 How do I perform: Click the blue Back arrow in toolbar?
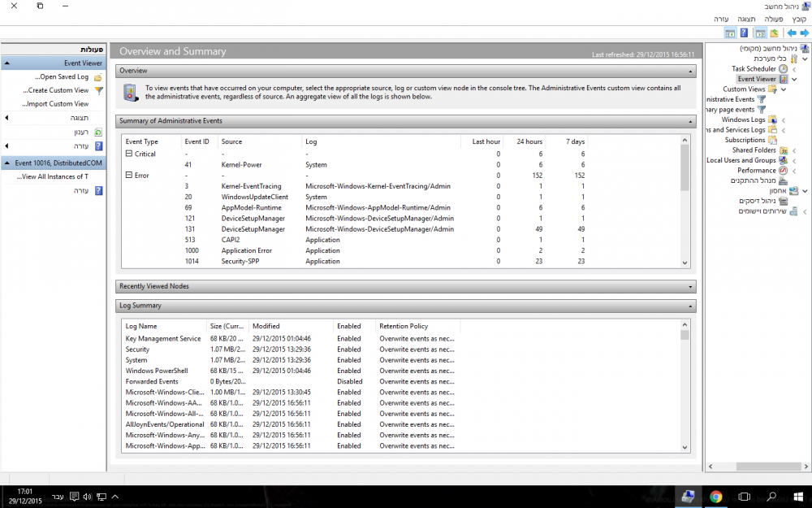(x=792, y=33)
